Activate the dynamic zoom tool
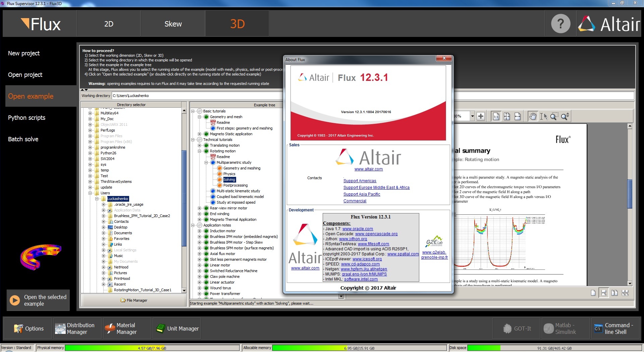644x352 pixels. tap(565, 116)
